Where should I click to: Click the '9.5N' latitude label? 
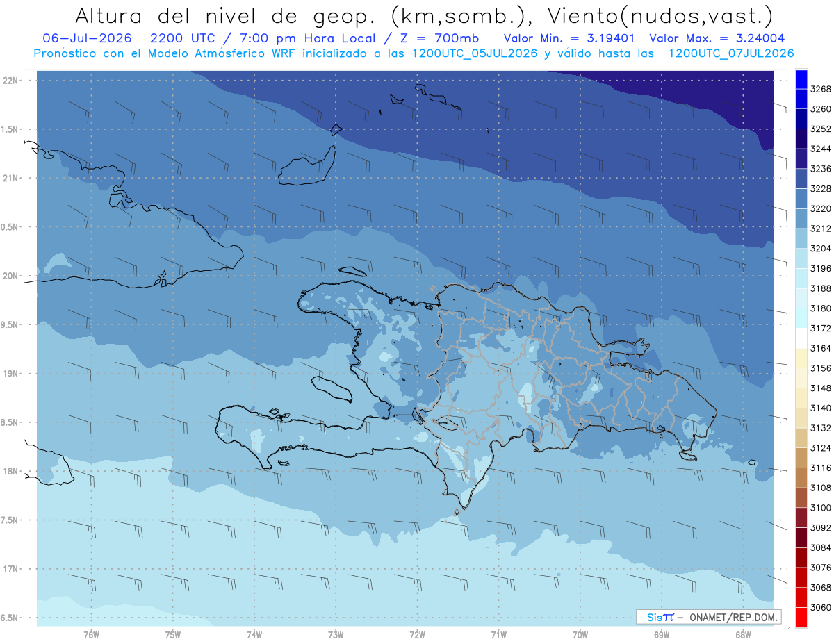[x=10, y=324]
